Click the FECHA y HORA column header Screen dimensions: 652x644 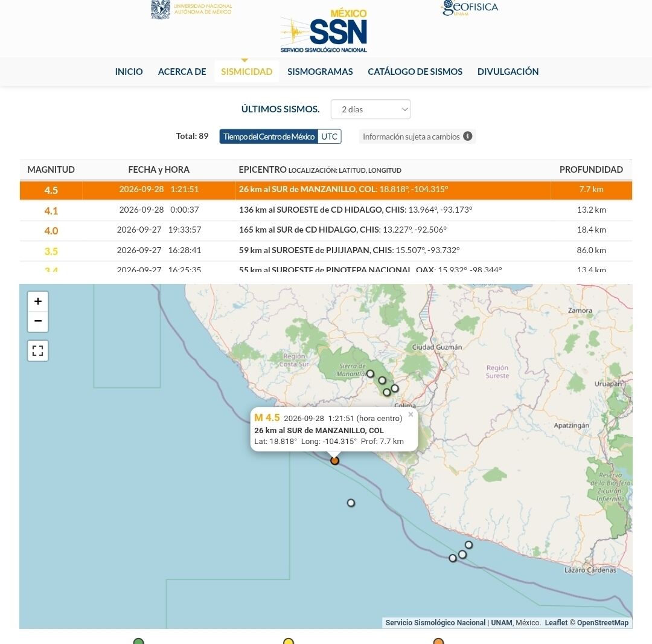pos(159,170)
